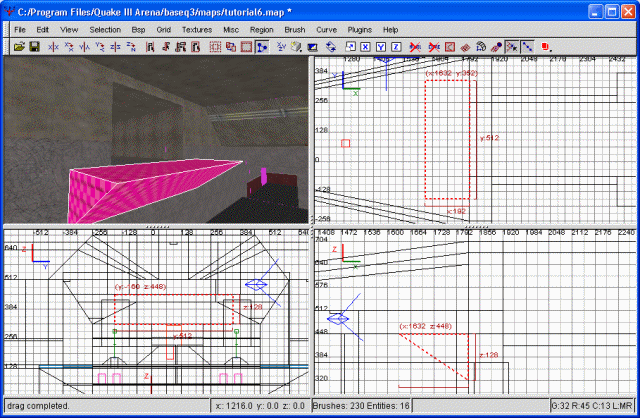The height and width of the screenshot is (418, 640).
Task: Click the small red entity square in XY view
Action: click(345, 143)
